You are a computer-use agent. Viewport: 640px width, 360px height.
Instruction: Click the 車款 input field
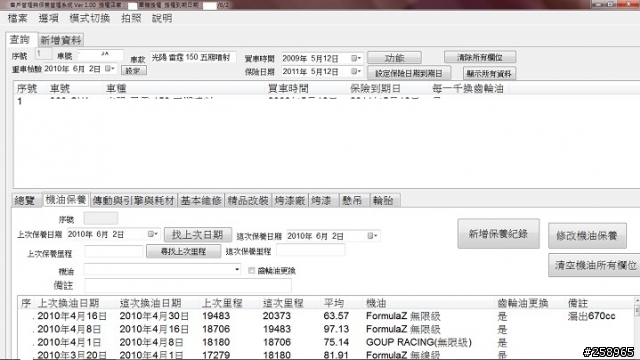click(x=193, y=57)
